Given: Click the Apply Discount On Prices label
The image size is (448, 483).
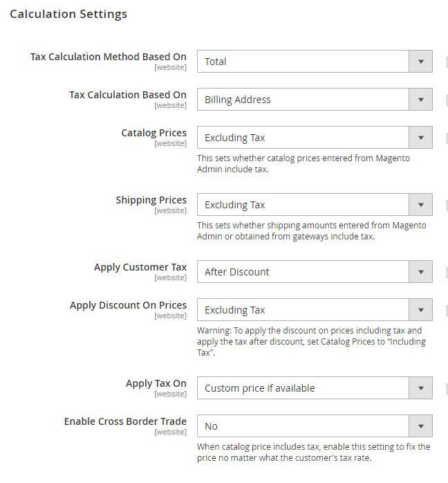Looking at the screenshot, I should [x=128, y=305].
